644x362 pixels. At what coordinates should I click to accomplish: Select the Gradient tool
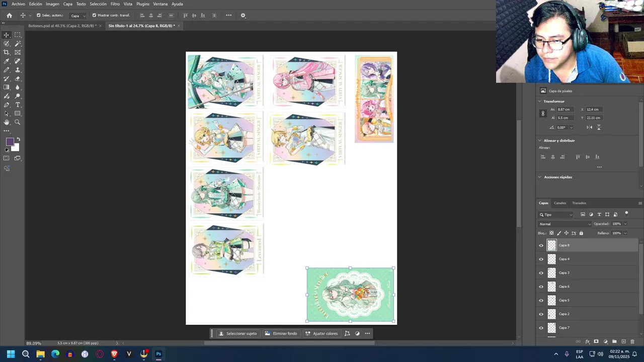coord(7,87)
